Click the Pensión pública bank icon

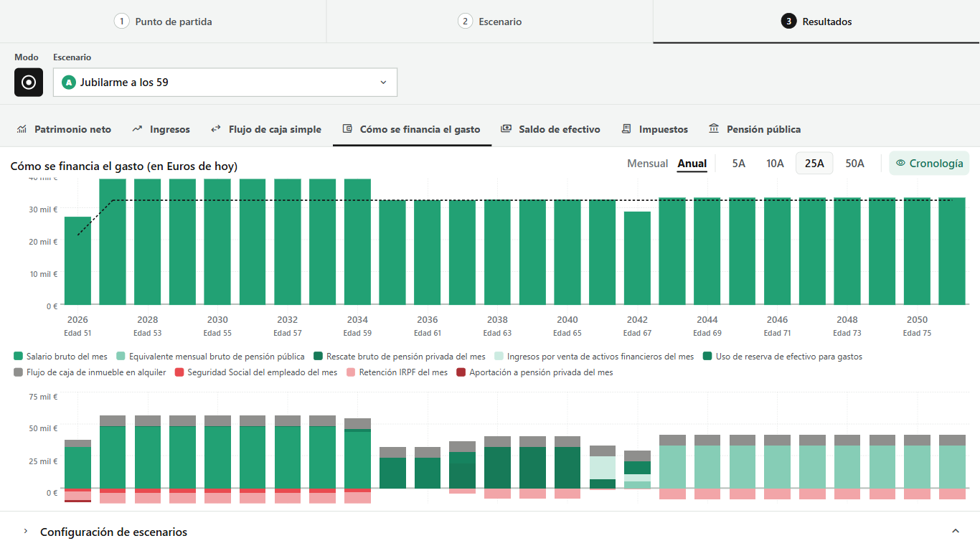click(x=714, y=129)
